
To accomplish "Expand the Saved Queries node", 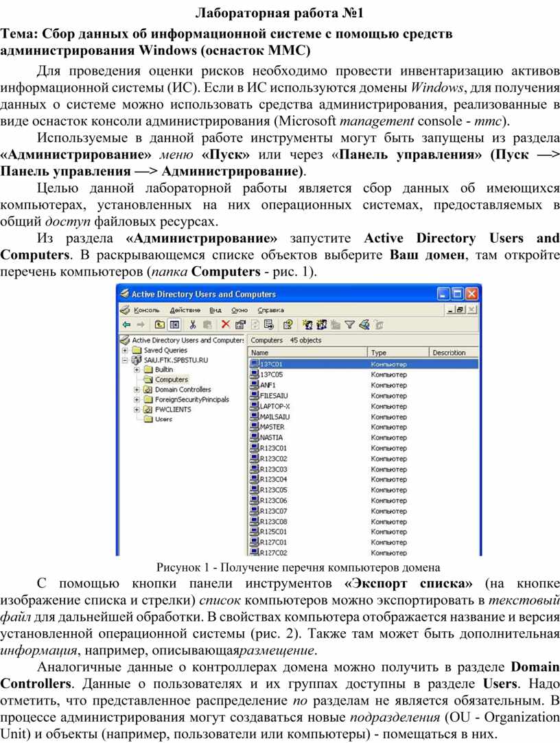I will click(125, 350).
